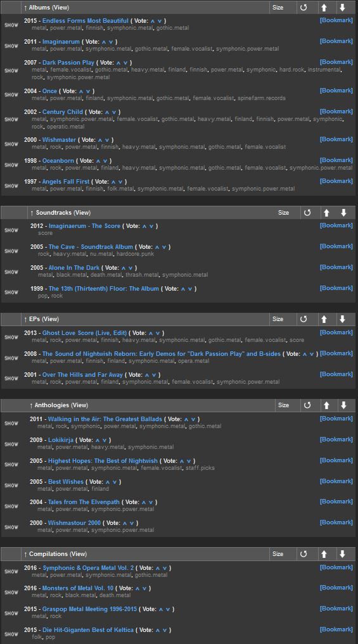Click up arrow icon in Anthologies header
358x644 pixels.
tap(326, 405)
